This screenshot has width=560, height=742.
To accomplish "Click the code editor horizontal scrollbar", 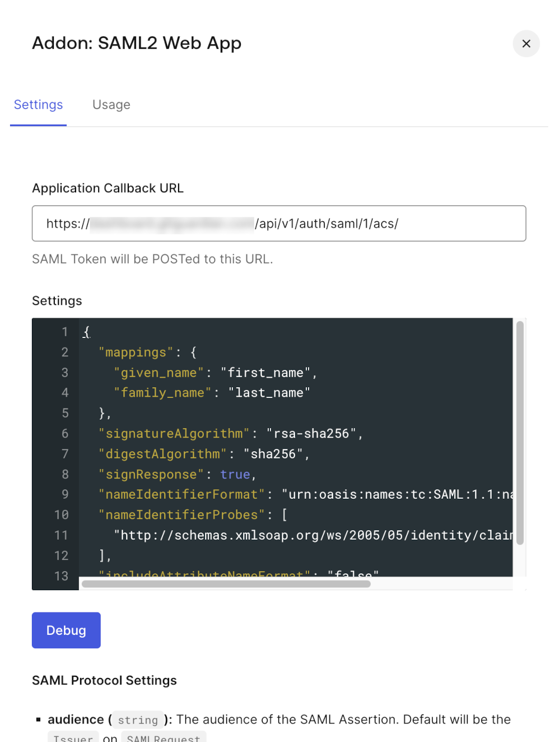I will click(x=226, y=584).
